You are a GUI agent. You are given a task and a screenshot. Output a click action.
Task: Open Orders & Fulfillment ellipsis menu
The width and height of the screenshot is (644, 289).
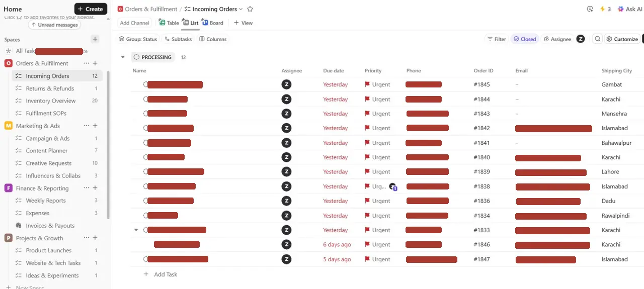coord(87,63)
